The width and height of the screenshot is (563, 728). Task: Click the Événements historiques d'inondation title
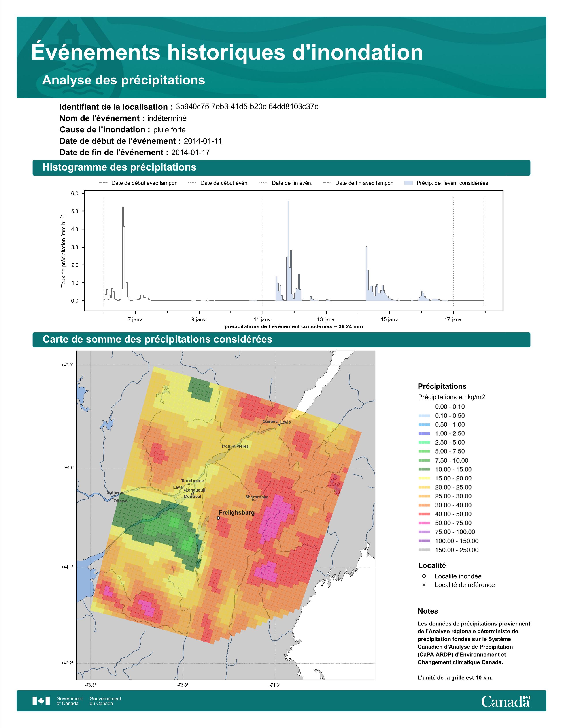[227, 52]
